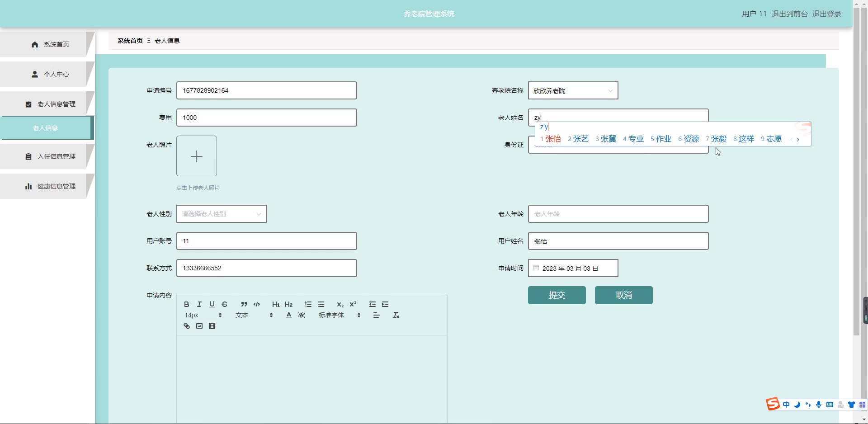The image size is (868, 424).
Task: Choose IME candidate 5 作业
Action: coord(661,139)
